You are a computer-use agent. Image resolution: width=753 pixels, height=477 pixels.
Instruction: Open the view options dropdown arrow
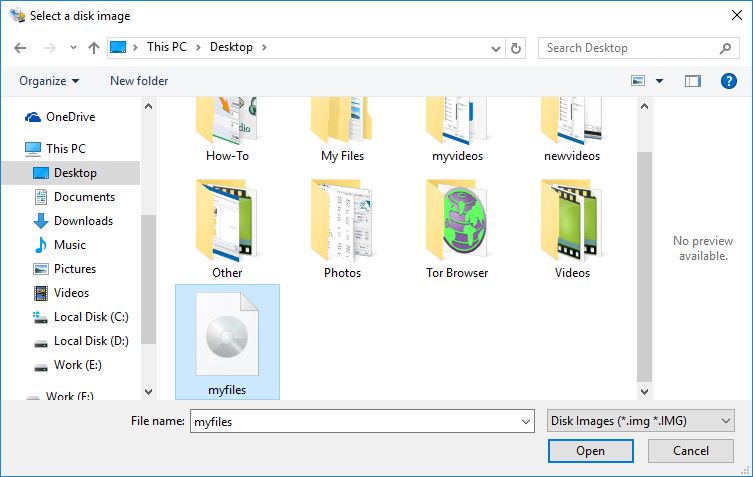pos(659,81)
